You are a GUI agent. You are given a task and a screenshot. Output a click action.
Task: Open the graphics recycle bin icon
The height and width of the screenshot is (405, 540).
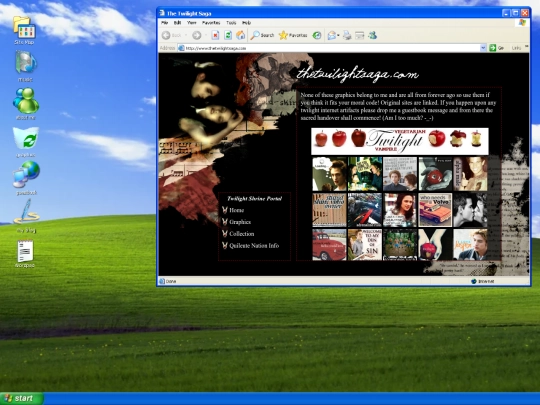point(26,142)
